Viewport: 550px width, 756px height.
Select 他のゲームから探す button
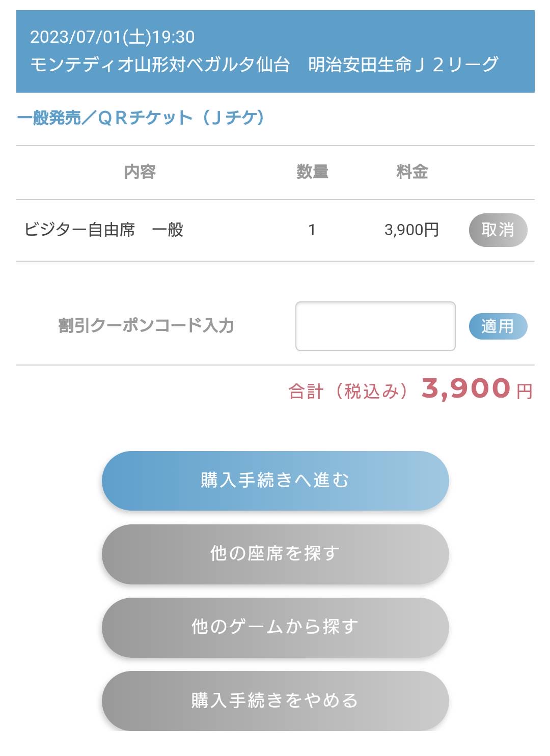(275, 627)
